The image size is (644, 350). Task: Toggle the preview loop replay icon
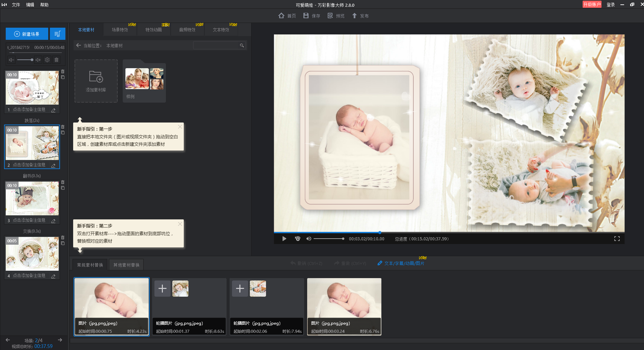[297, 239]
